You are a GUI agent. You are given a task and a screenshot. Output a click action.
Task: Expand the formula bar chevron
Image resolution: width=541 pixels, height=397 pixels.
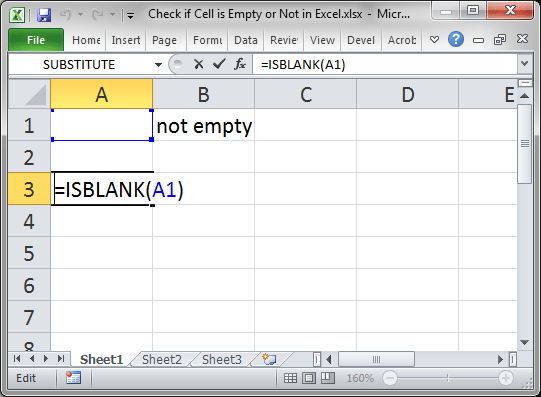[524, 64]
